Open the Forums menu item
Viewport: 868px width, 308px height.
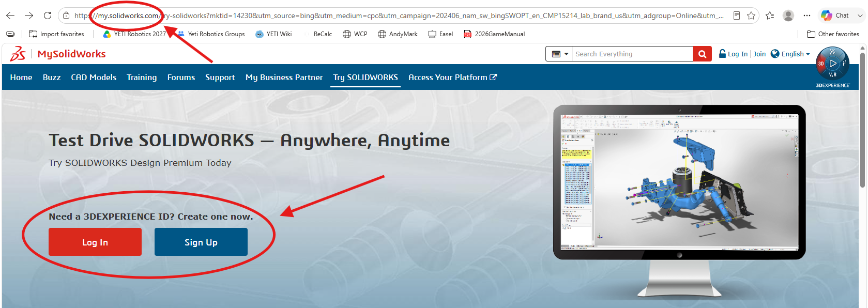pos(181,78)
